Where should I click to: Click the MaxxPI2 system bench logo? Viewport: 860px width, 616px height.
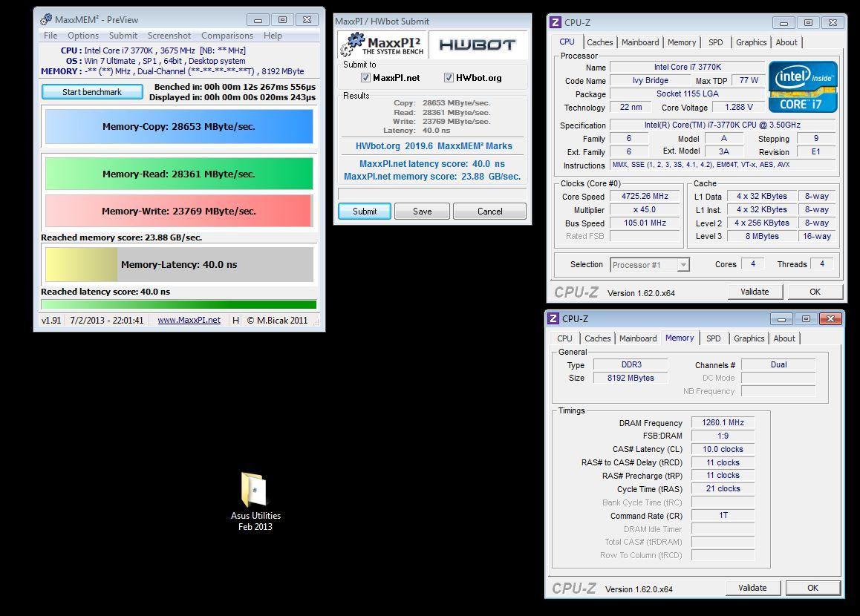382,45
